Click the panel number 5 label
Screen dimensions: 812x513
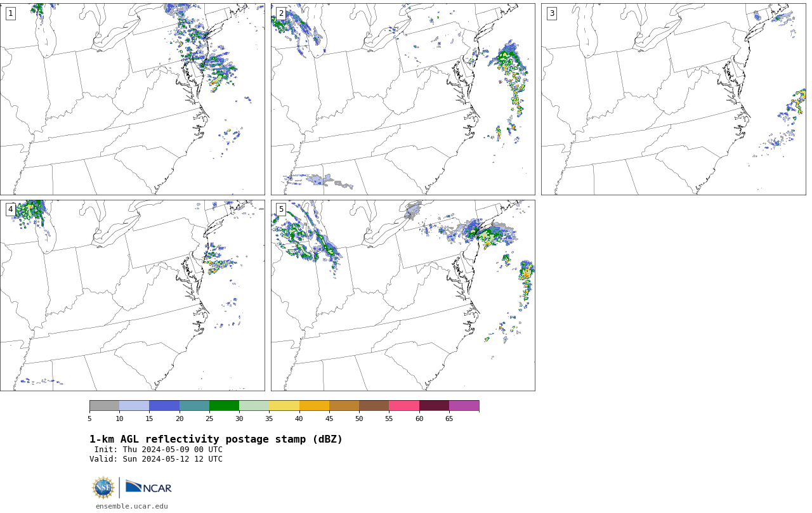point(281,209)
